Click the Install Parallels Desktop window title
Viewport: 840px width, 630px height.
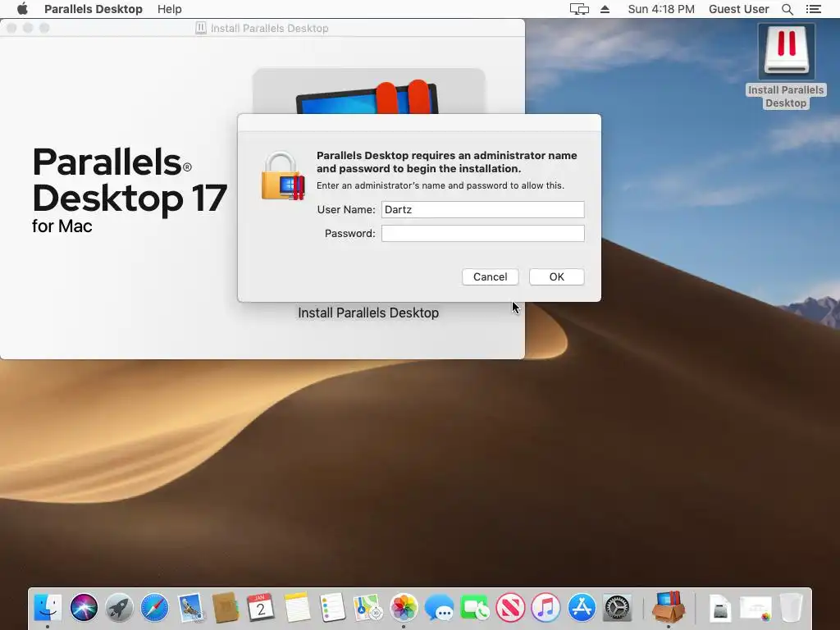pos(269,29)
